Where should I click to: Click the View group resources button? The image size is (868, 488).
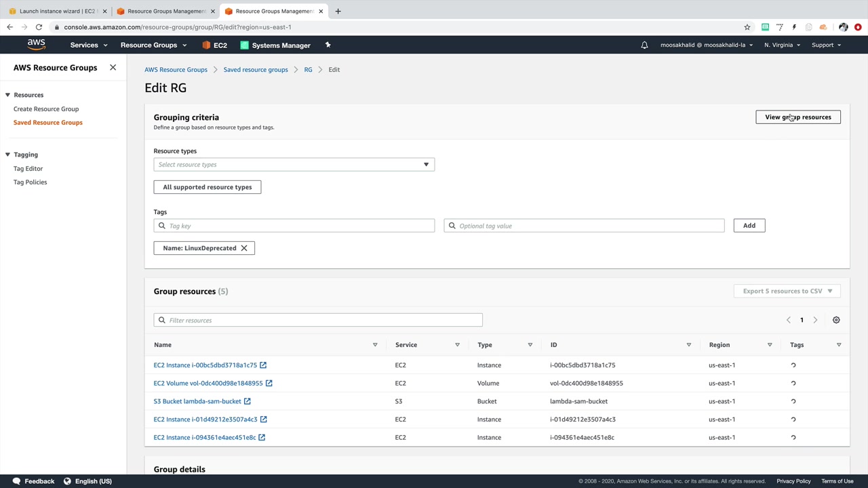(x=798, y=117)
